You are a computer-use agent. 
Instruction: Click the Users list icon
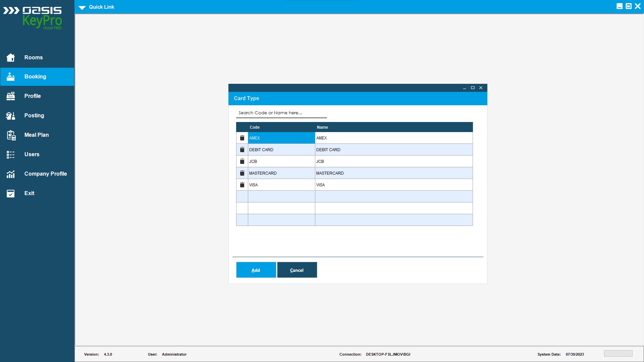(11, 155)
